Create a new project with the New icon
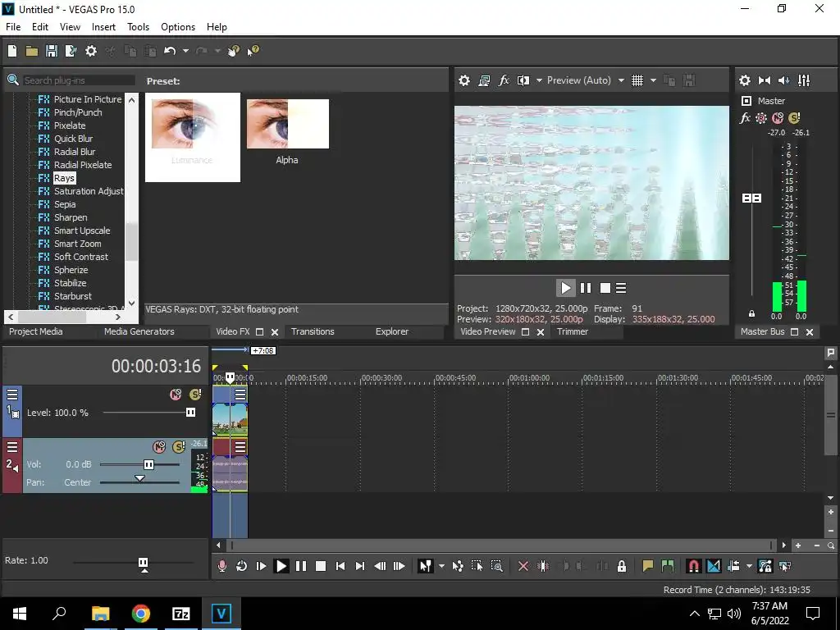This screenshot has height=630, width=840. click(x=12, y=51)
